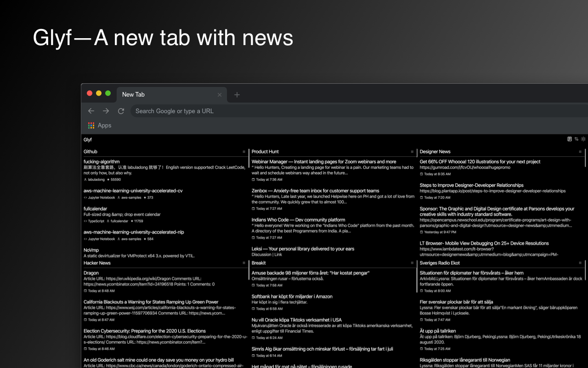Open Indians Who Code post

point(298,219)
